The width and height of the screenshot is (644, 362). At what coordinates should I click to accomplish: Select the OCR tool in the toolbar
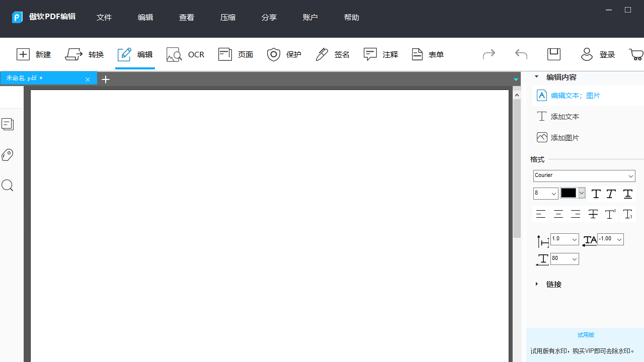click(185, 54)
